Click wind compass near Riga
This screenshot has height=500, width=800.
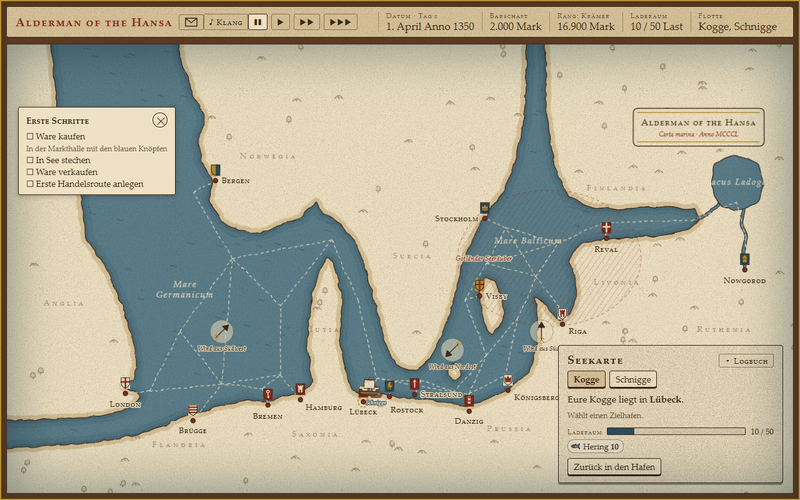tap(541, 332)
